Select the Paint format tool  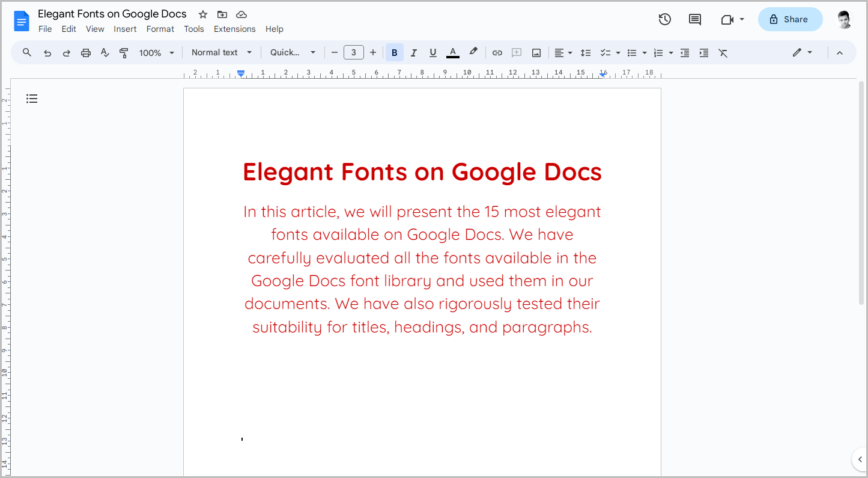pos(124,52)
